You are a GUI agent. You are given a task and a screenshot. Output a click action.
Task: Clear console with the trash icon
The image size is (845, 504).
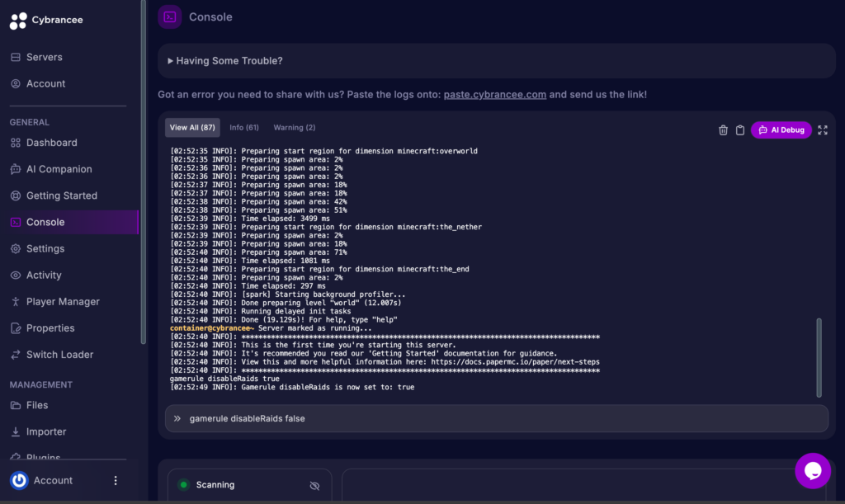723,130
